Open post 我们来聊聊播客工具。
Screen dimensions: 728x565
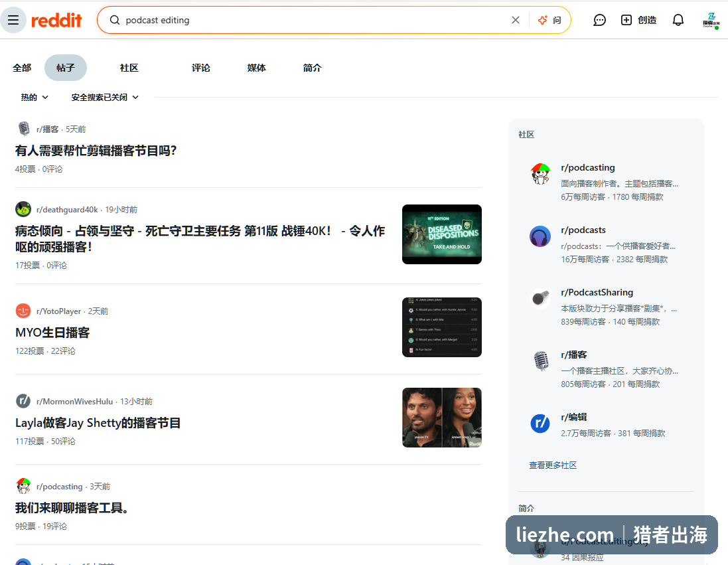click(x=72, y=508)
